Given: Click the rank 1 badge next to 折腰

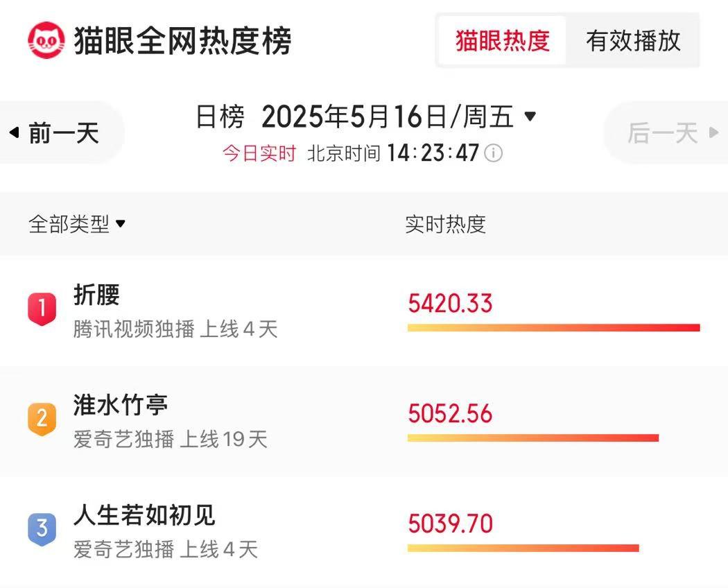Looking at the screenshot, I should (x=42, y=309).
